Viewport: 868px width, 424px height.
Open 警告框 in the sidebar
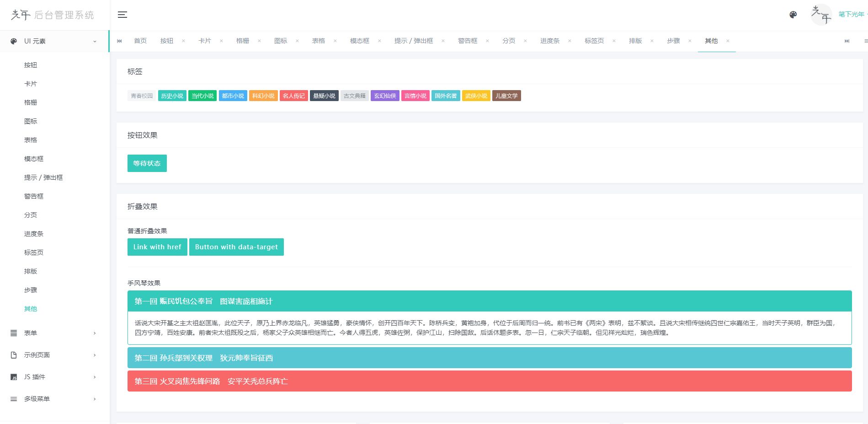pyautogui.click(x=34, y=196)
